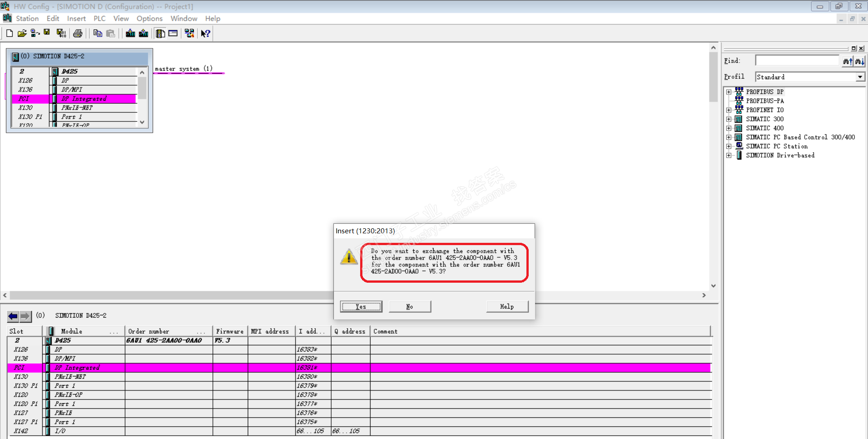Float the catalog panel with its dock button
This screenshot has width=868, height=439.
pos(854,48)
